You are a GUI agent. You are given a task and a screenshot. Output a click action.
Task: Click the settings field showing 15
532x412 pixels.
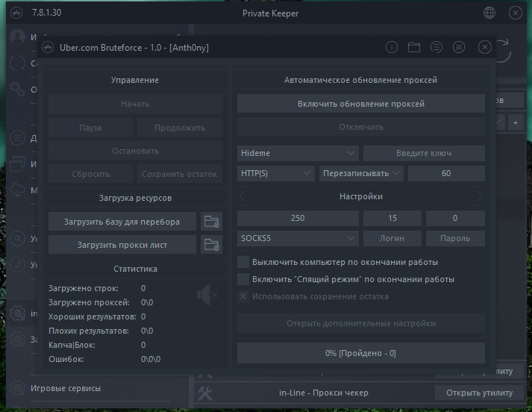pos(392,218)
